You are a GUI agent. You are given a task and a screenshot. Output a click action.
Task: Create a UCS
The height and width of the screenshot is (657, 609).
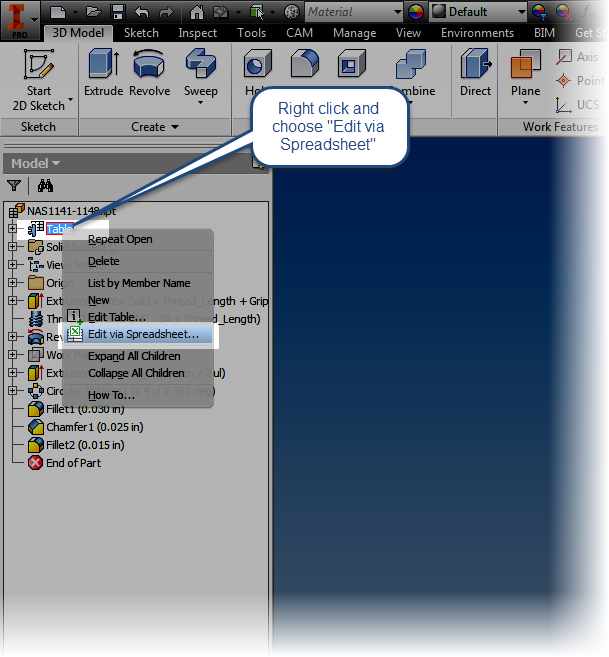pos(577,105)
